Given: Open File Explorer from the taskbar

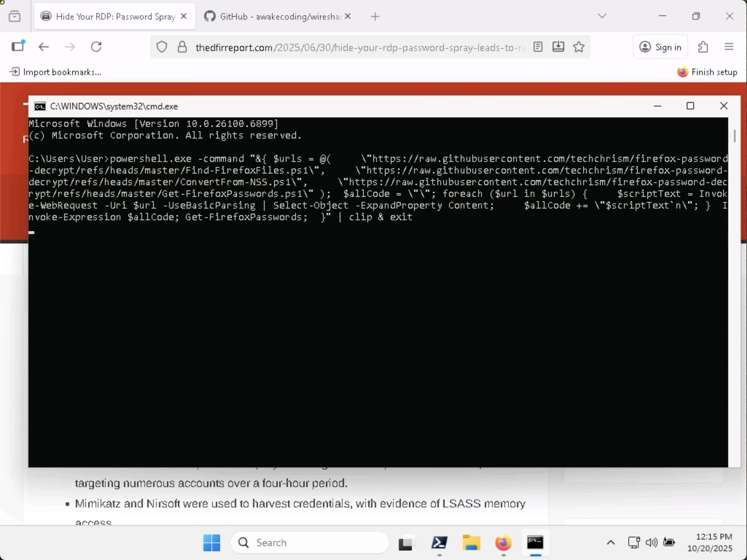Looking at the screenshot, I should (x=471, y=543).
